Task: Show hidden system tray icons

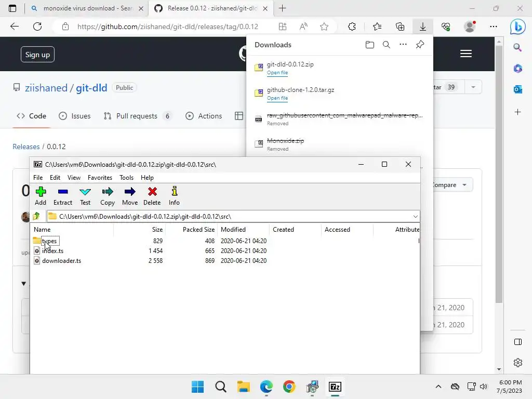Action: [438, 387]
